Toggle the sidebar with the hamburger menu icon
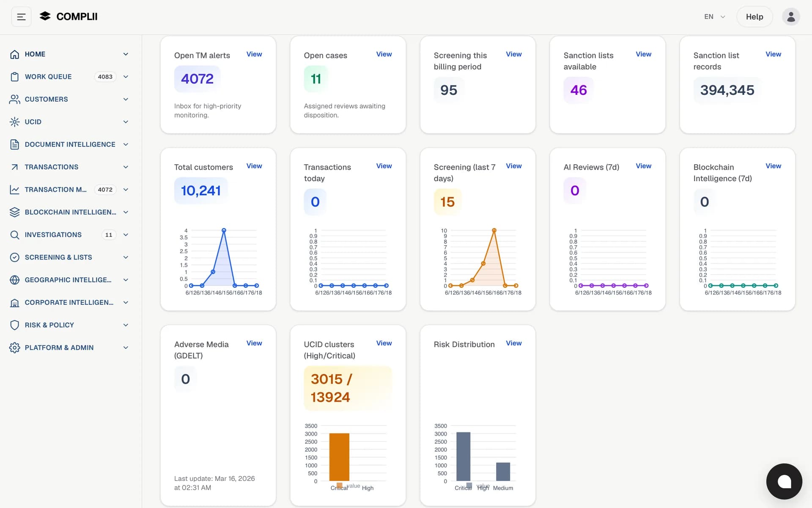Viewport: 812px width, 508px height. click(x=21, y=17)
